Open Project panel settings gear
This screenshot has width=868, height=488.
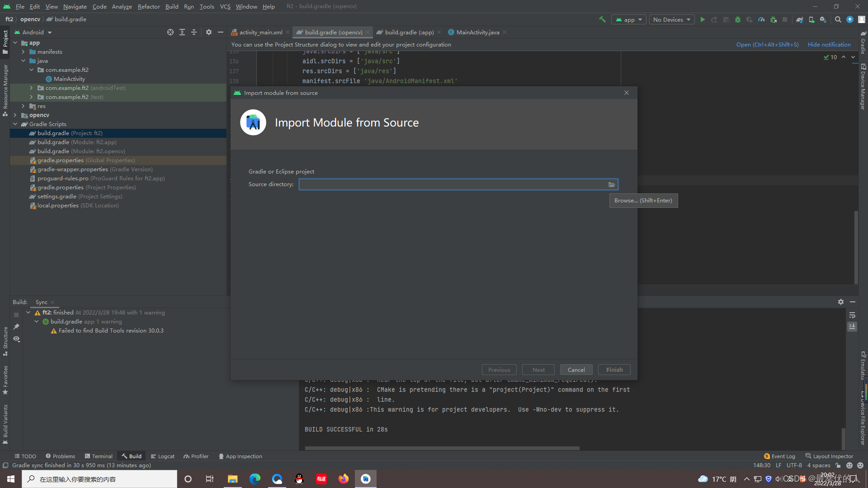(208, 32)
